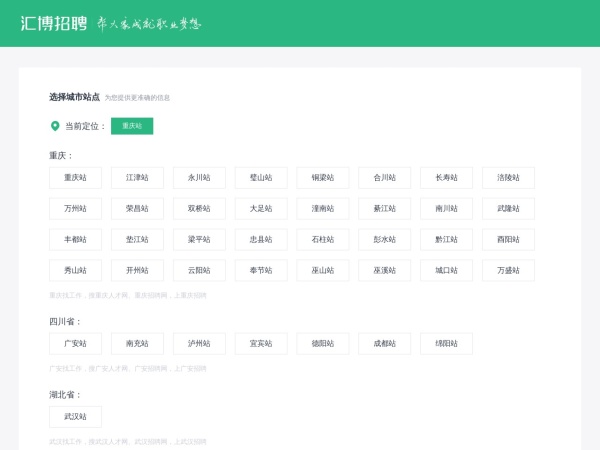Switch to the 成都站 site
The height and width of the screenshot is (450, 600).
pos(384,344)
